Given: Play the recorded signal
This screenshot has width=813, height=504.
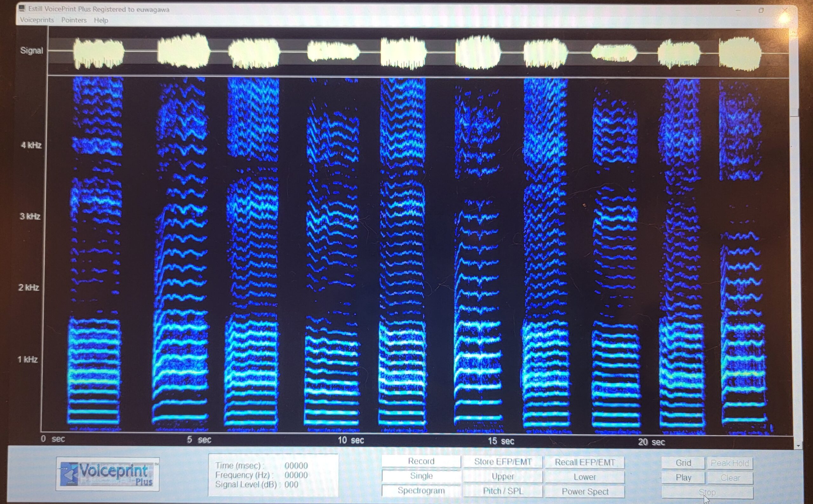Looking at the screenshot, I should pos(683,478).
